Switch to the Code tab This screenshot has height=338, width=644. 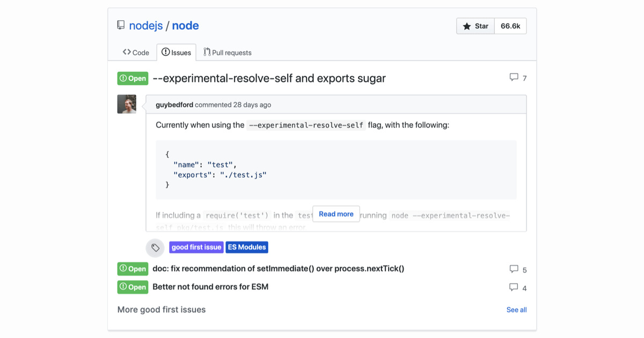point(136,53)
